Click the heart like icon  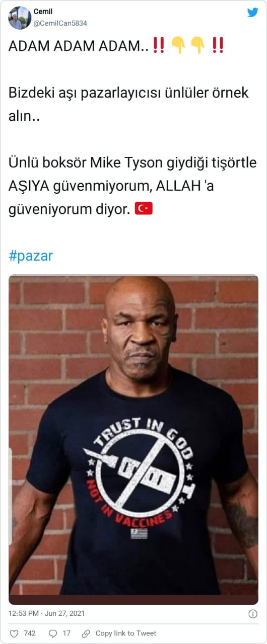[14, 633]
